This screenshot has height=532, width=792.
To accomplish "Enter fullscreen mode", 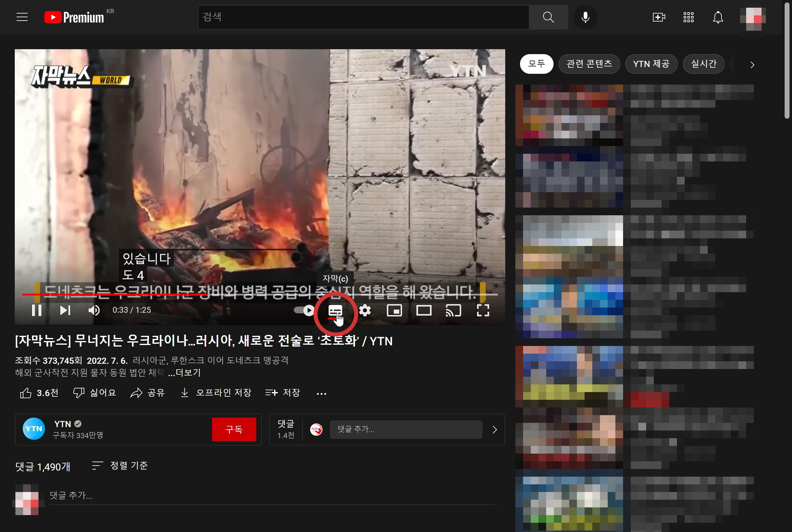I will 482,310.
